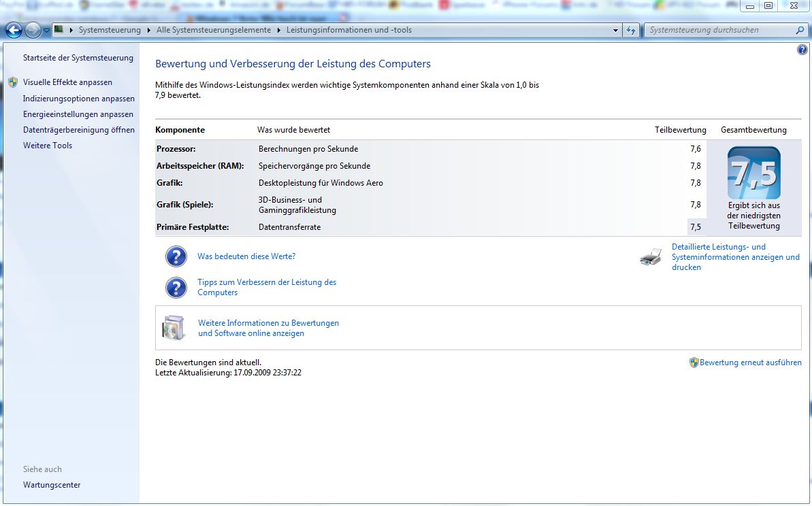
Task: Click the Komponente column header
Action: point(180,130)
